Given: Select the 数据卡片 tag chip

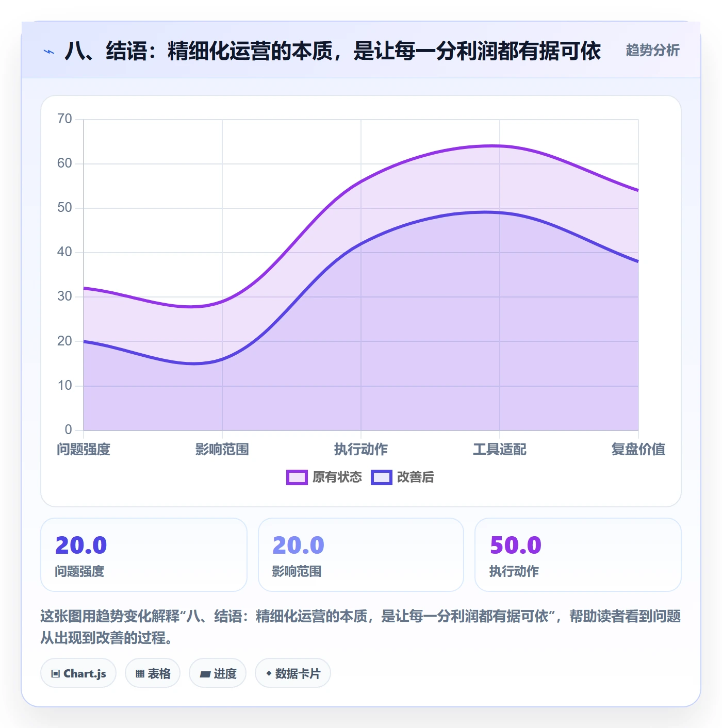Looking at the screenshot, I should (293, 673).
